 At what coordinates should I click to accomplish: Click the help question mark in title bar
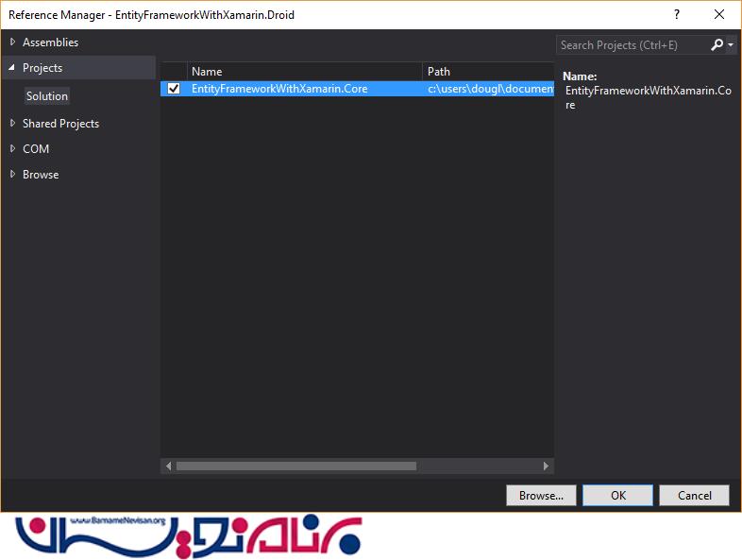pyautogui.click(x=676, y=14)
